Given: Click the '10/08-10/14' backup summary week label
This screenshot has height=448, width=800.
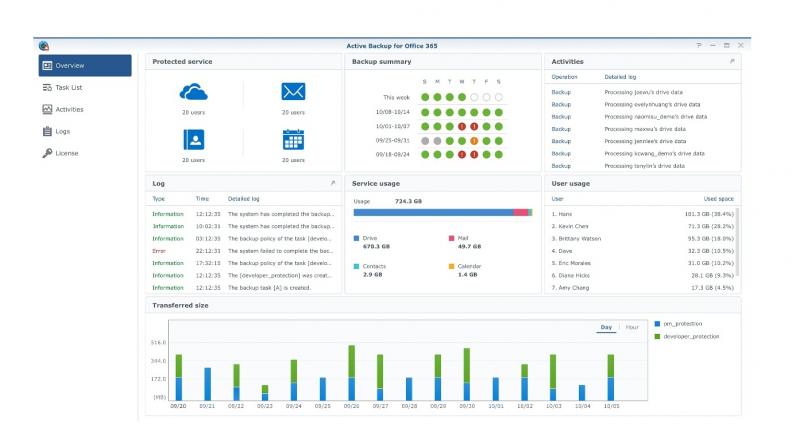Looking at the screenshot, I should coord(392,112).
